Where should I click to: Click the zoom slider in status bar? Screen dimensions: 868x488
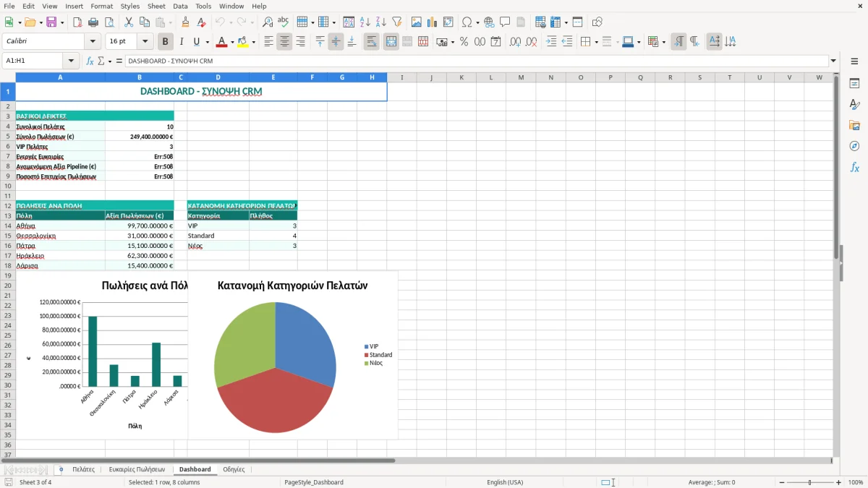tap(809, 482)
